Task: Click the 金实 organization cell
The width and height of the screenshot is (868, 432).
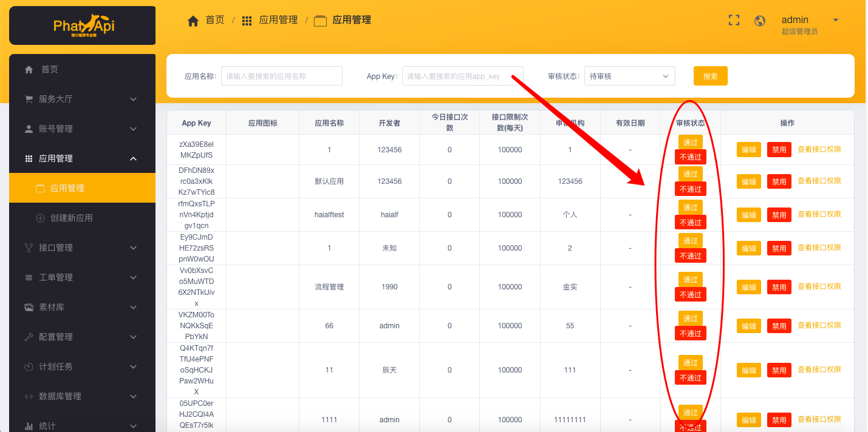Action: pos(570,286)
